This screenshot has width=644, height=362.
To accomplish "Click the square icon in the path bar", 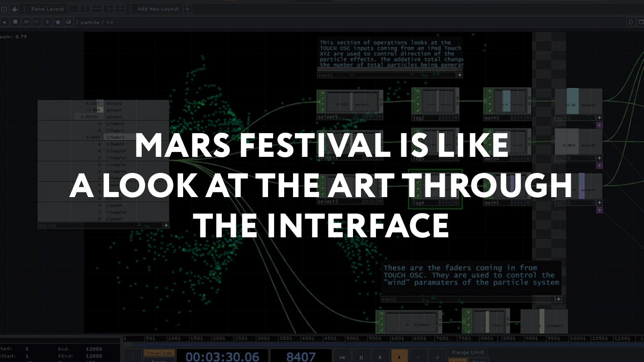I will [15, 22].
